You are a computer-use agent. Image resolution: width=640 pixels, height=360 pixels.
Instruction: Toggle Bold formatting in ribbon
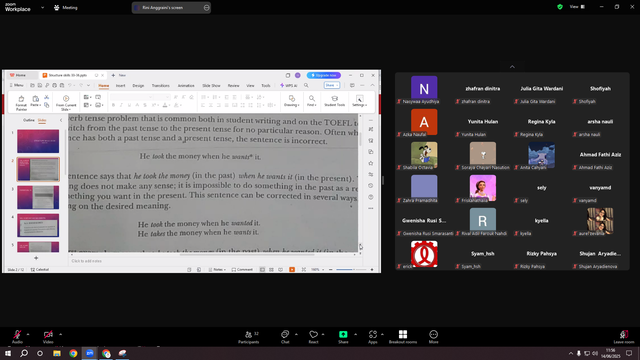pos(113,105)
